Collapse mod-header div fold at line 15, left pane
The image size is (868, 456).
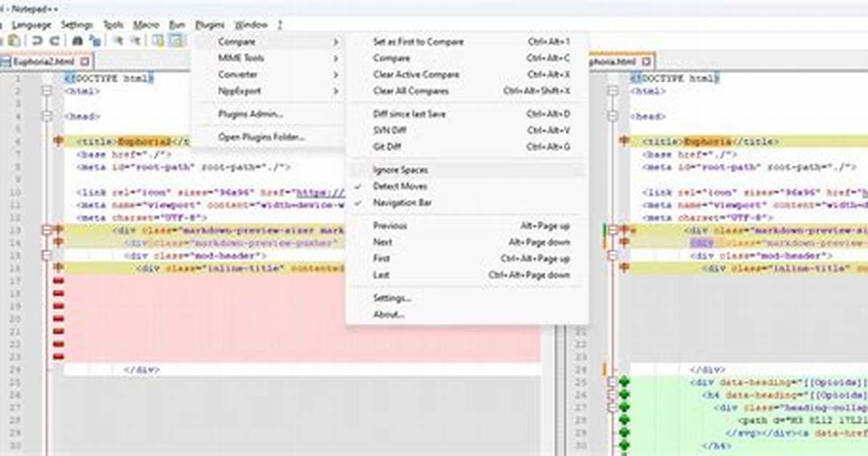pyautogui.click(x=47, y=256)
